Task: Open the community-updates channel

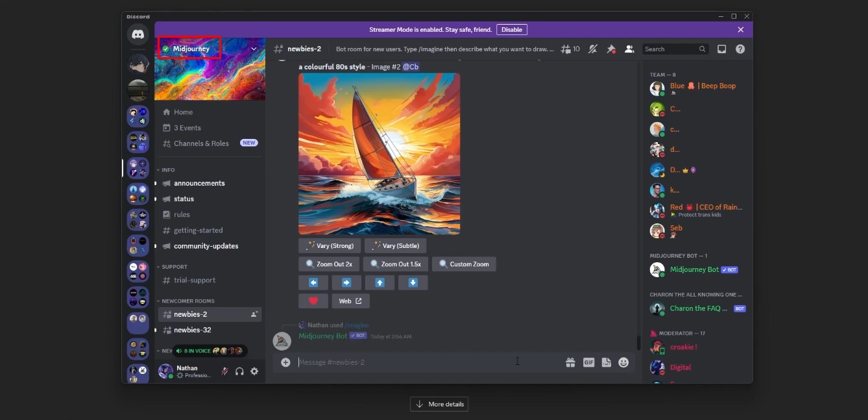Action: [209, 246]
